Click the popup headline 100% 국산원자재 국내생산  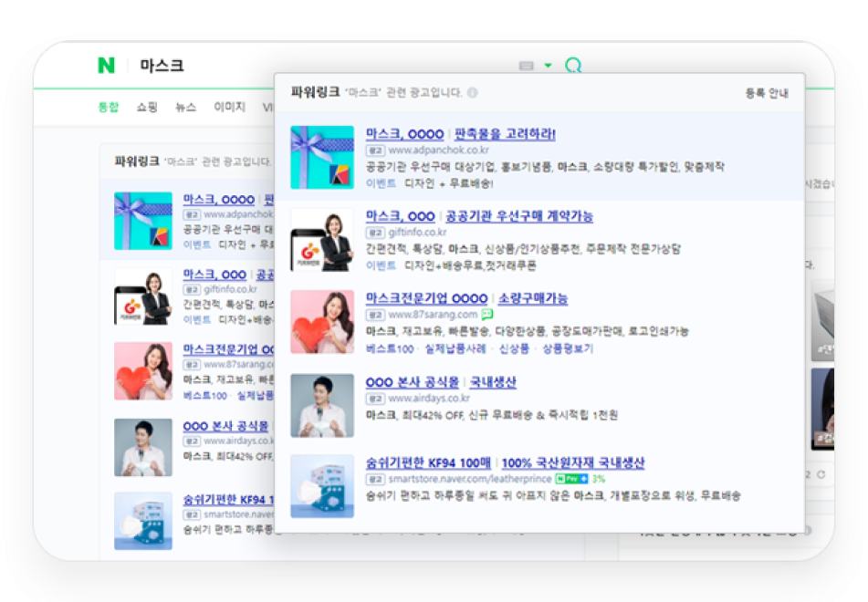coord(573,462)
